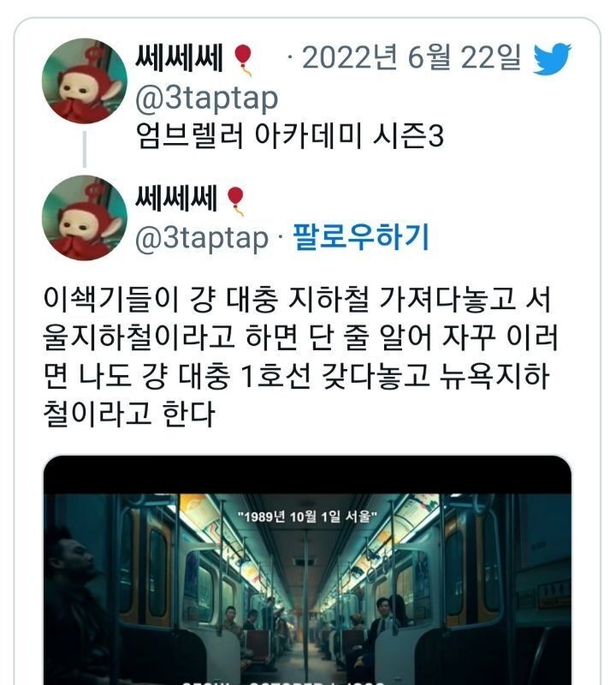Follow the user via 팔로우하기 link

[x=360, y=237]
